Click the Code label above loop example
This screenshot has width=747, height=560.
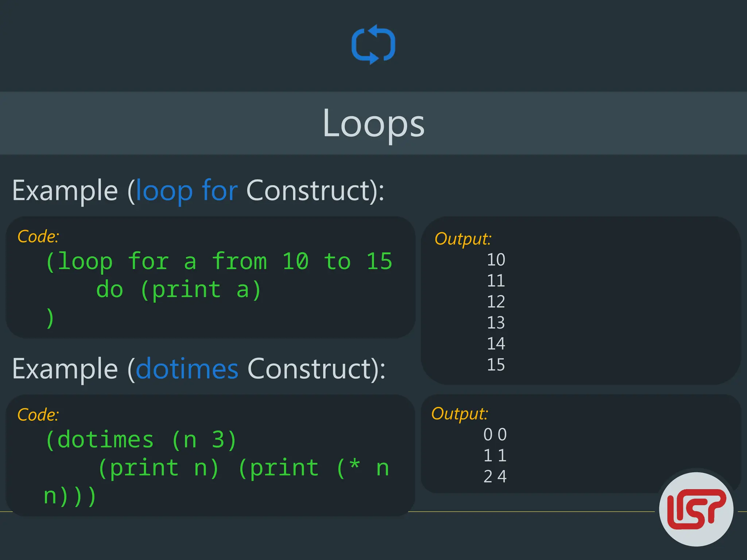coord(38,237)
